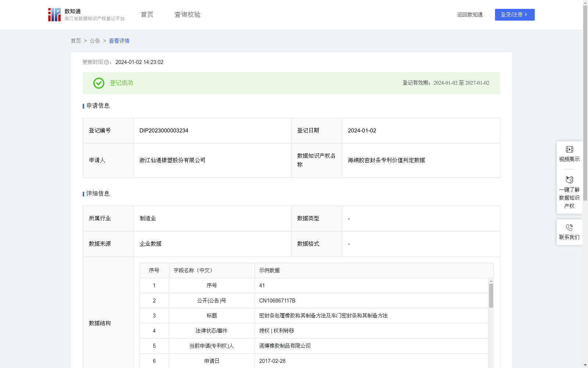Click the 法律状态/事件 field name
Image resolution: width=588 pixels, height=368 pixels.
[x=212, y=331]
